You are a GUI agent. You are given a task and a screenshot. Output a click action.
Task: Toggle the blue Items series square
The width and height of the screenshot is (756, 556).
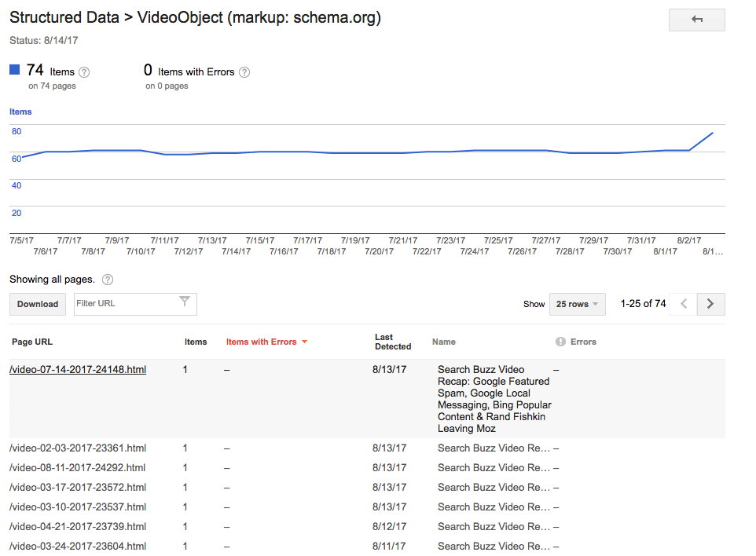point(15,70)
